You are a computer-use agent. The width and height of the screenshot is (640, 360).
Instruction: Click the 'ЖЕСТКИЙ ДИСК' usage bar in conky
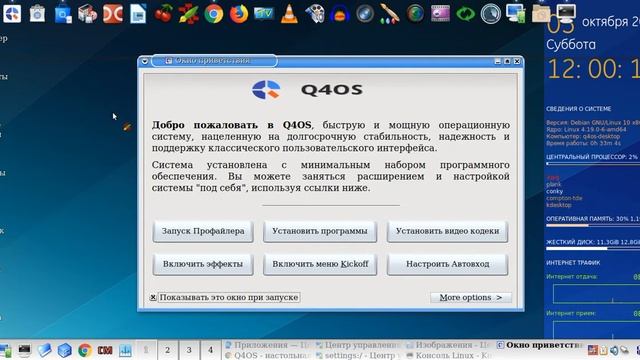593,248
